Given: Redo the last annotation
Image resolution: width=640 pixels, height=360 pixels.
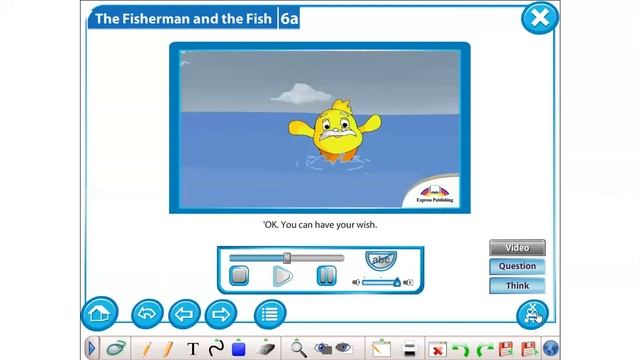Looking at the screenshot, I should [484, 350].
